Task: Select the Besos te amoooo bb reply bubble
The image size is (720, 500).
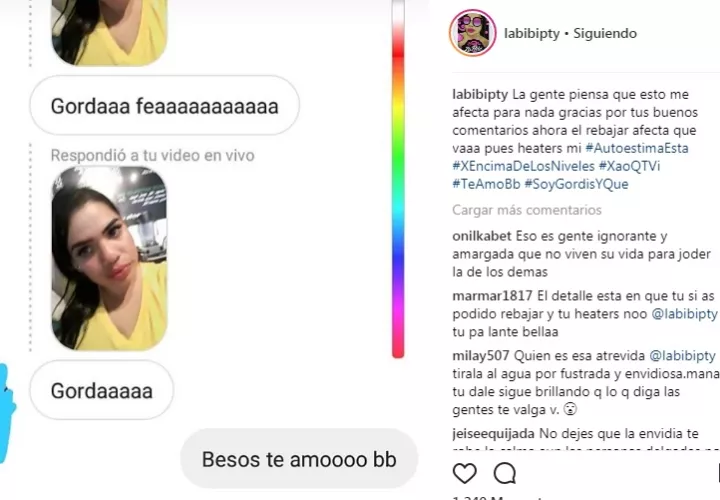Action: pyautogui.click(x=299, y=459)
